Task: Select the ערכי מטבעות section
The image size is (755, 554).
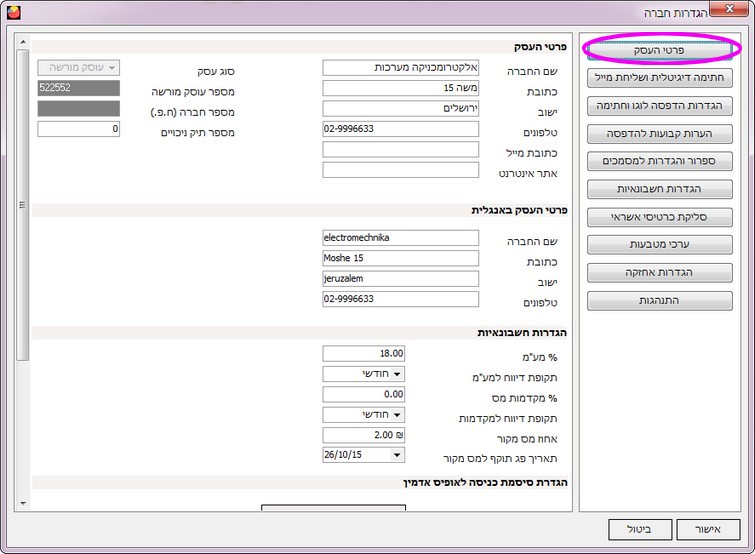Action: 659,244
